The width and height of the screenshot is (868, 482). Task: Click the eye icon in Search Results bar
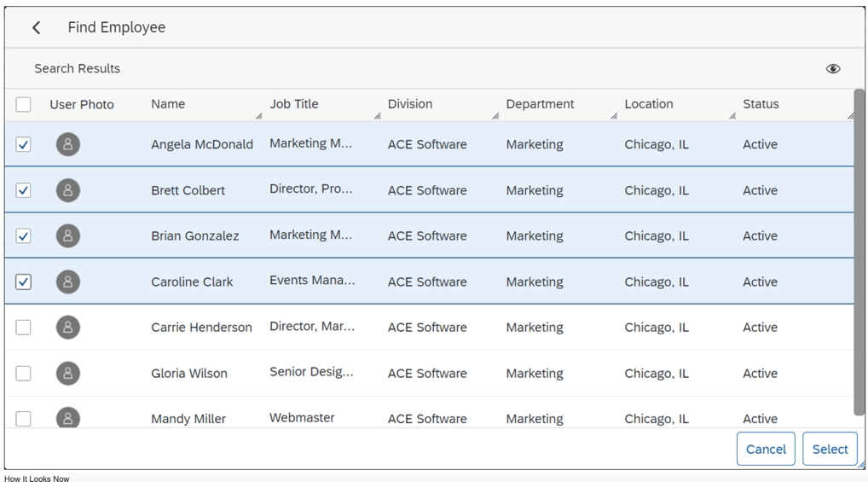click(x=832, y=68)
